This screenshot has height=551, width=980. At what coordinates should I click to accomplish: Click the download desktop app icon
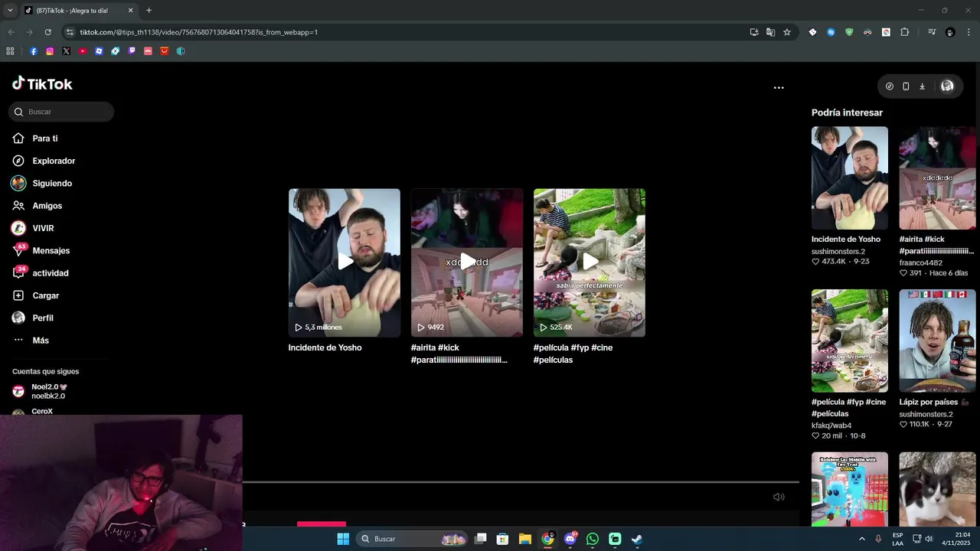[x=922, y=86]
